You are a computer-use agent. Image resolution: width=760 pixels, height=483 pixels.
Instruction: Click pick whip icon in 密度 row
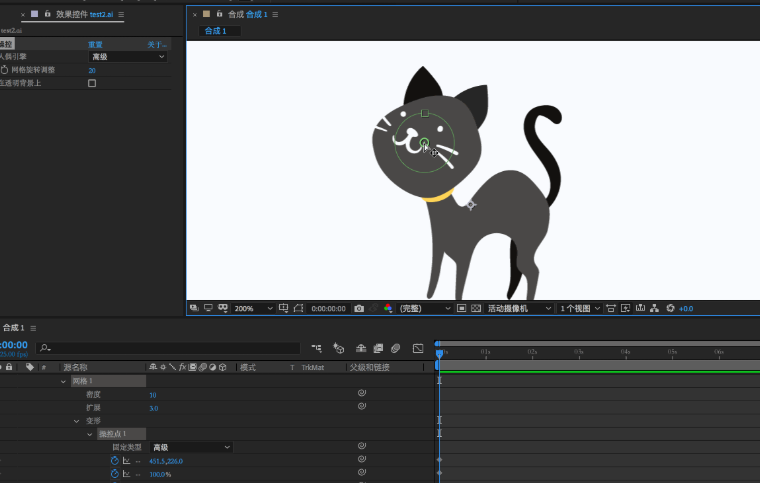362,393
